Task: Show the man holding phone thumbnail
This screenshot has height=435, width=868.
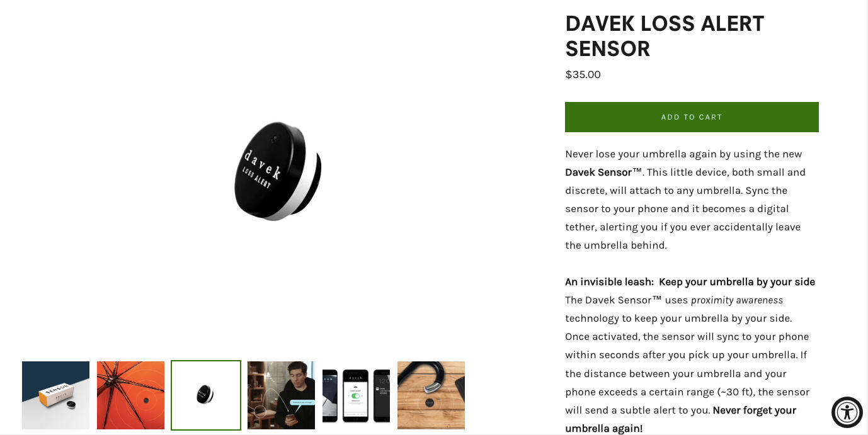Action: (281, 395)
